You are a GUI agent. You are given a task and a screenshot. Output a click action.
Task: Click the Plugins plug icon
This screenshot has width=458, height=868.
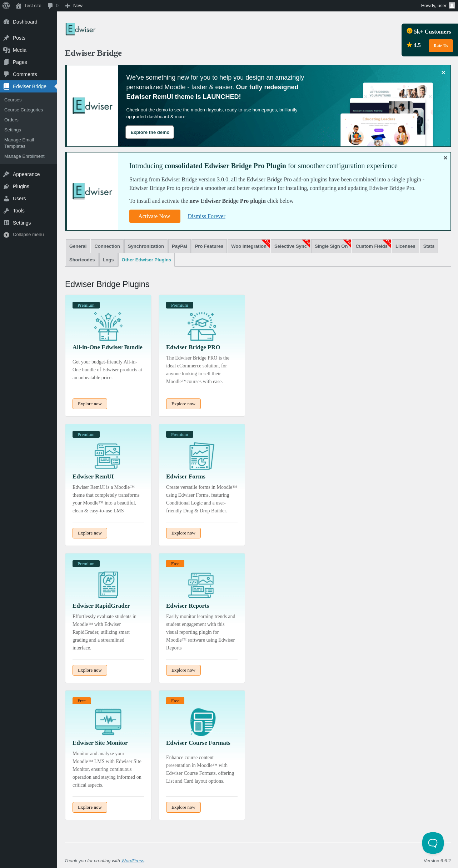6,186
